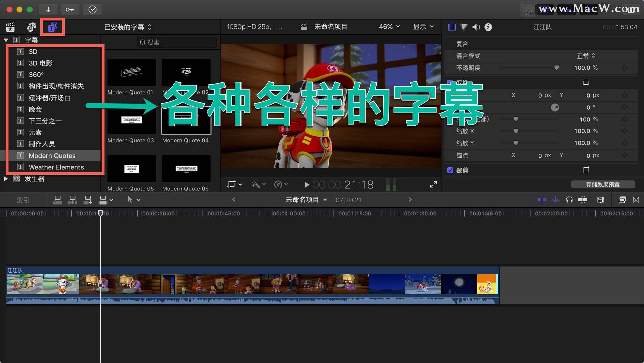Toggle video skimming in timeline
644x363 pixels.
(x=542, y=200)
